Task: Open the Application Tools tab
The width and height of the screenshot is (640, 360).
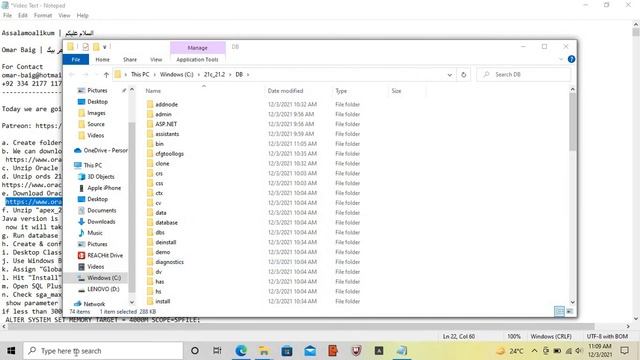Action: point(197,60)
